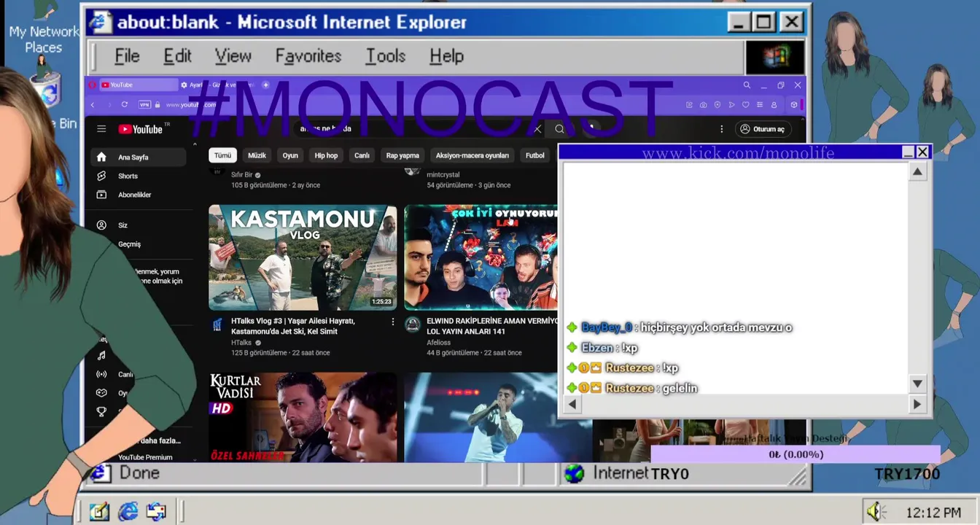Open a new browser tab with plus
Image resolution: width=980 pixels, height=525 pixels.
pyautogui.click(x=265, y=85)
